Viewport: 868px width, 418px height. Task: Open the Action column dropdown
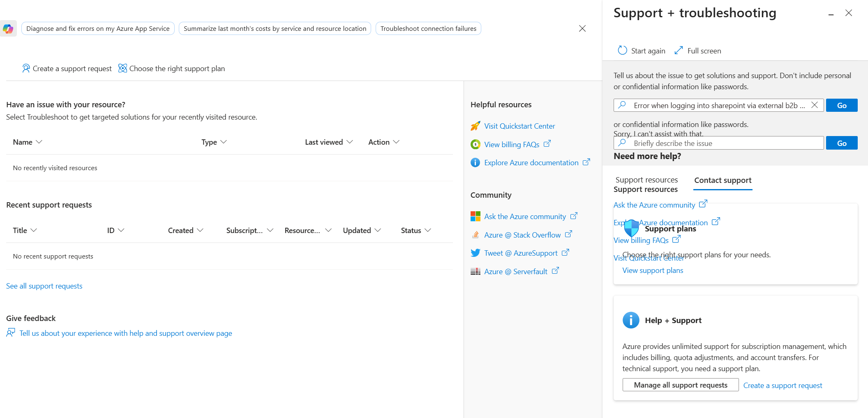[384, 142]
